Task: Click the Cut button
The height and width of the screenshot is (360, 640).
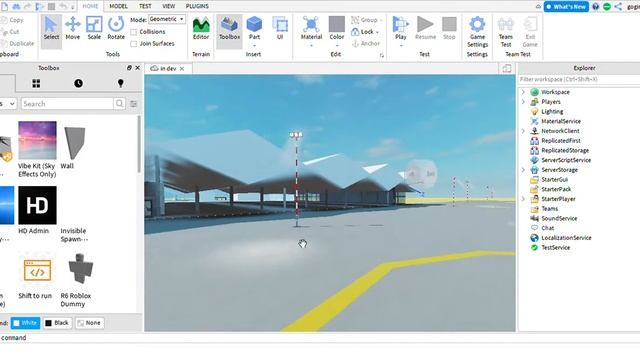Action: pos(10,31)
